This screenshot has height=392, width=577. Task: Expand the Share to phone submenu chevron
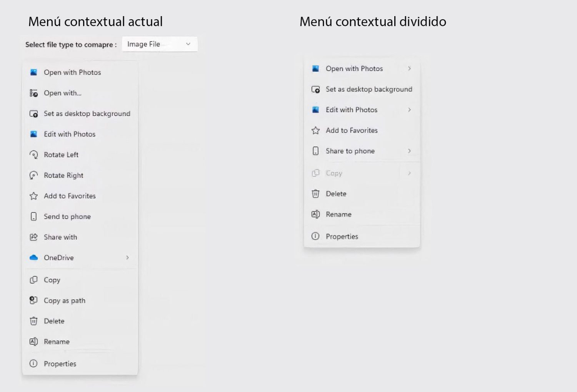pyautogui.click(x=409, y=151)
